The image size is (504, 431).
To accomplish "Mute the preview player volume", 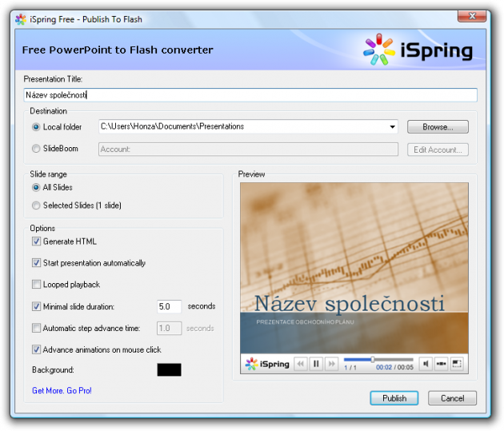I will pyautogui.click(x=426, y=364).
